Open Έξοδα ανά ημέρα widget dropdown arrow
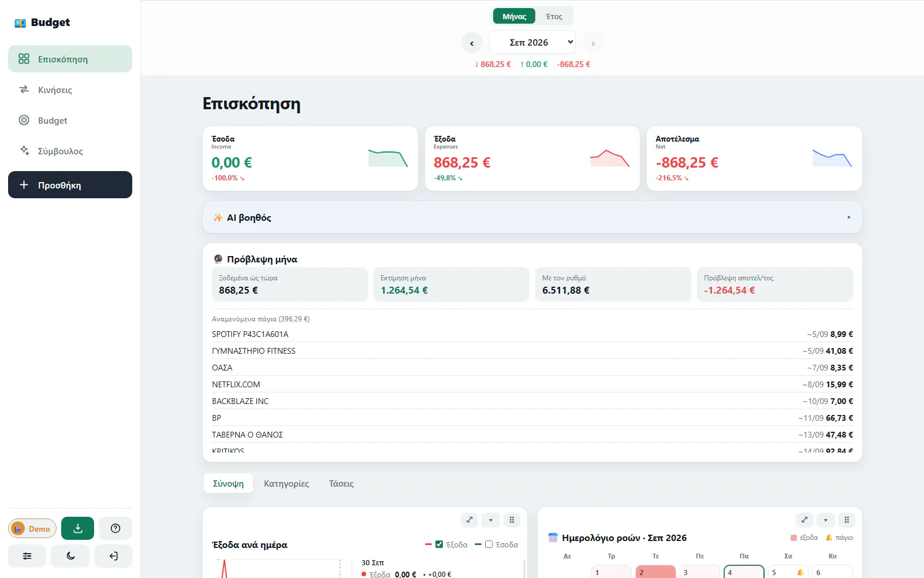Image resolution: width=924 pixels, height=578 pixels. click(491, 520)
